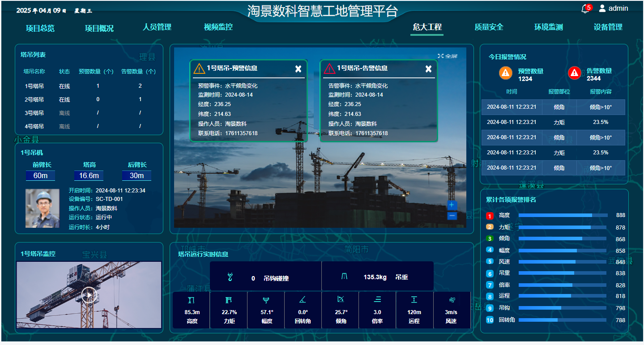Click the 状态 column header in crane list

point(64,72)
